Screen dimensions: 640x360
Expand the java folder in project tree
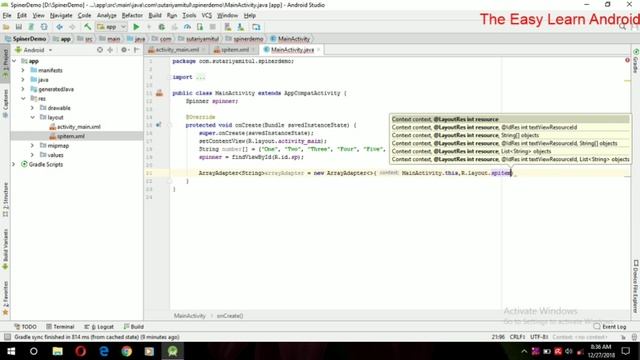point(23,80)
